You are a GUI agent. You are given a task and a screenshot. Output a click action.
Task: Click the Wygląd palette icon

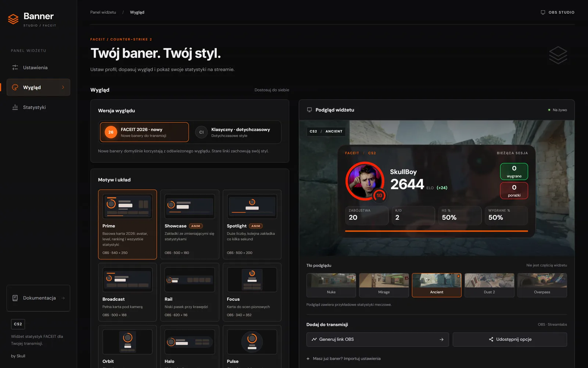tap(15, 87)
